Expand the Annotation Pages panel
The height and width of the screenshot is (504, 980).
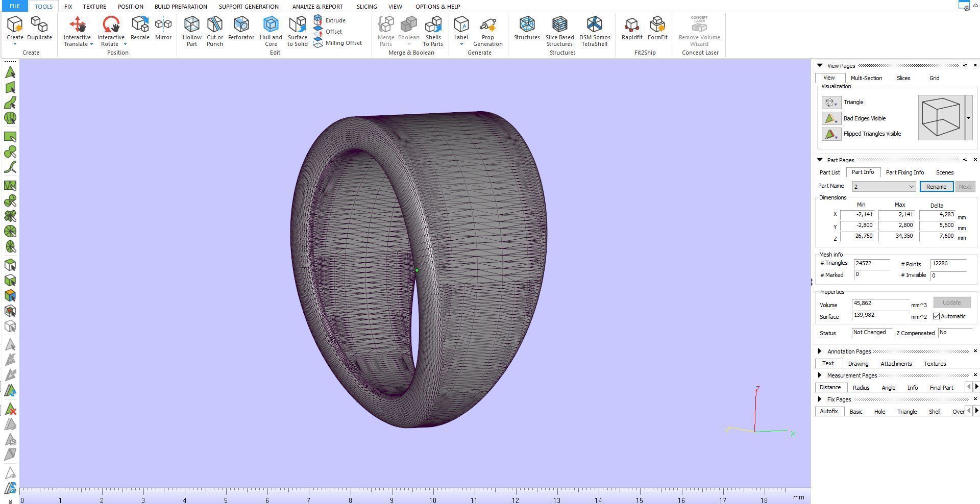coord(820,351)
